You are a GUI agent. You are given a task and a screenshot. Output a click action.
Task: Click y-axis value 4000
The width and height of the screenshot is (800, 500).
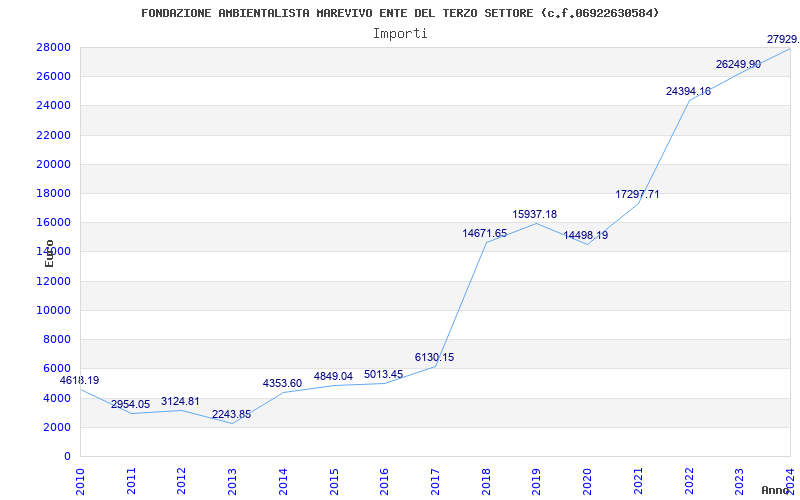coord(56,398)
